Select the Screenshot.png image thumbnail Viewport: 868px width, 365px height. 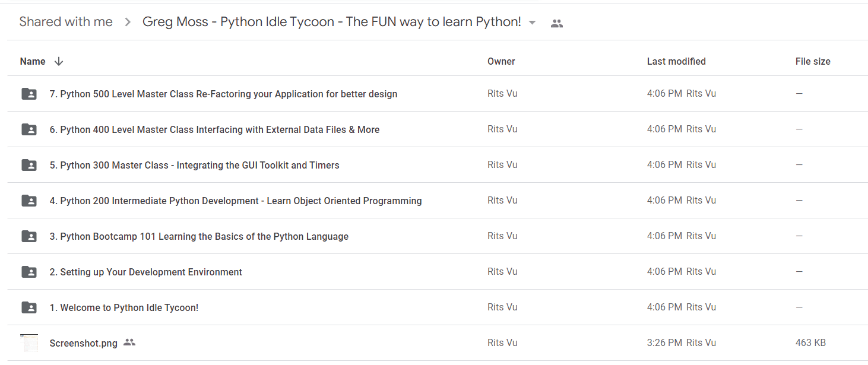pos(28,343)
